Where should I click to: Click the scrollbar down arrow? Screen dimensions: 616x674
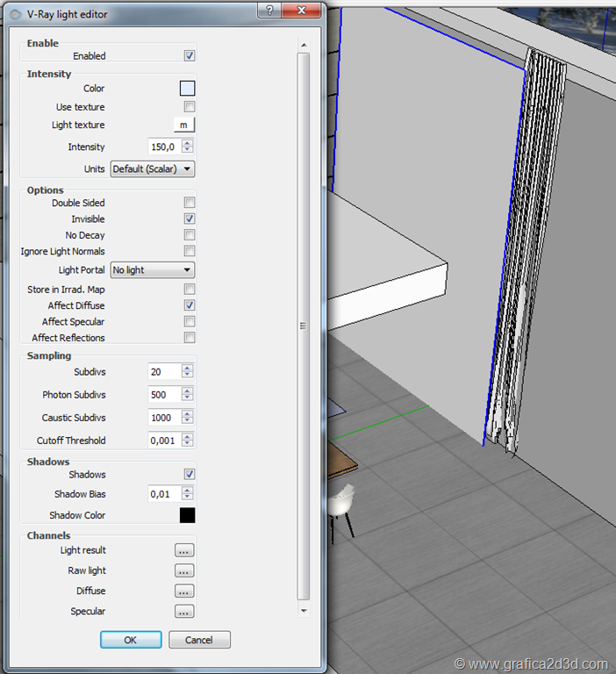(304, 611)
